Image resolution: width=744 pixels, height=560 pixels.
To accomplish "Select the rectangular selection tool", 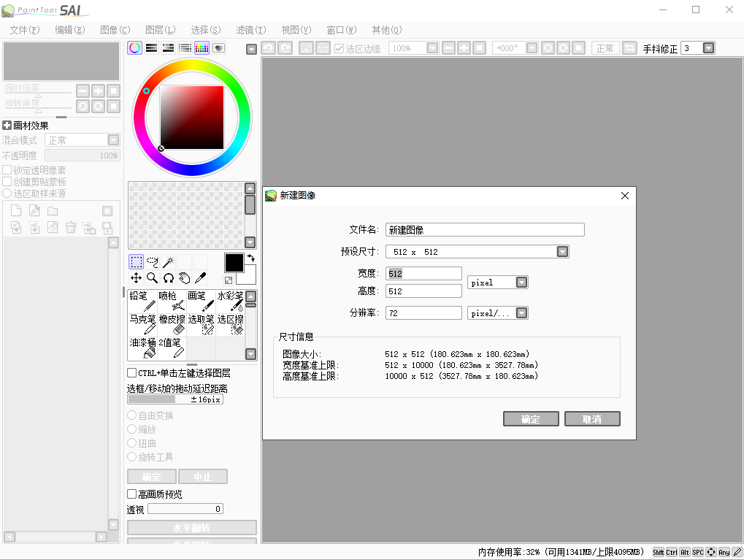I will (136, 262).
